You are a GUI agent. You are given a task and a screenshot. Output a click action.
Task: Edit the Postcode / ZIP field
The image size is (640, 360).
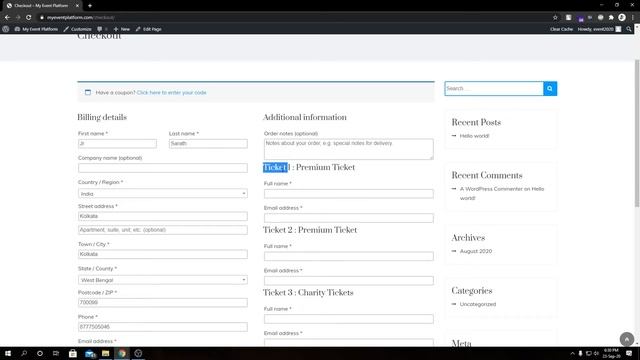[162, 302]
